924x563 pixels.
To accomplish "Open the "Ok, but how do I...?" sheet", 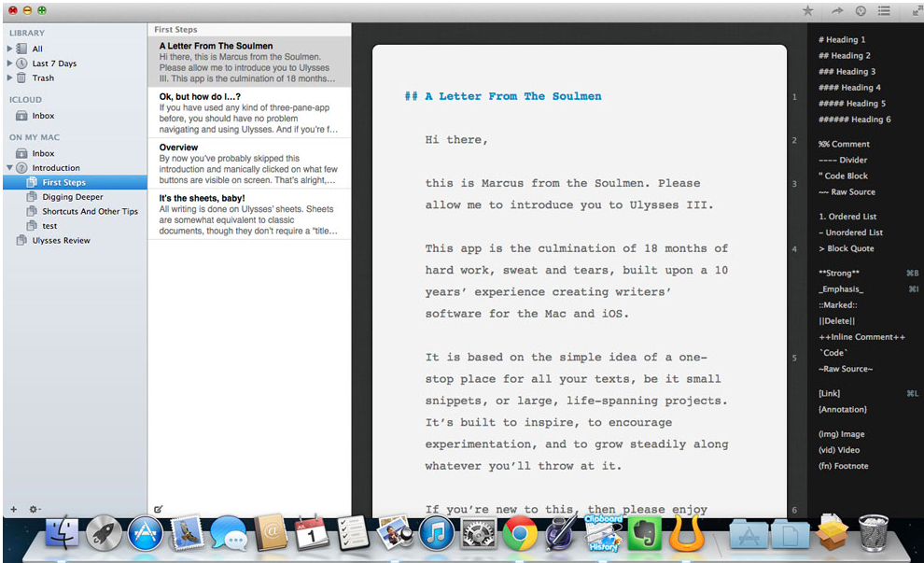I will 249,113.
